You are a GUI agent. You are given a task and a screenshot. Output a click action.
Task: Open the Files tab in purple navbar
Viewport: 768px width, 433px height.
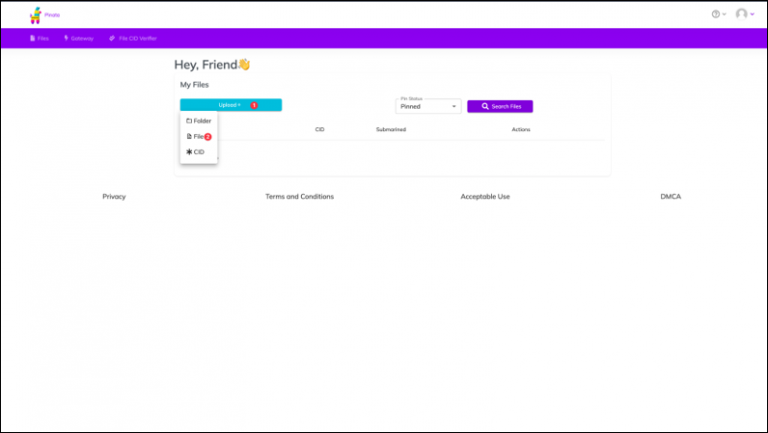coord(39,38)
